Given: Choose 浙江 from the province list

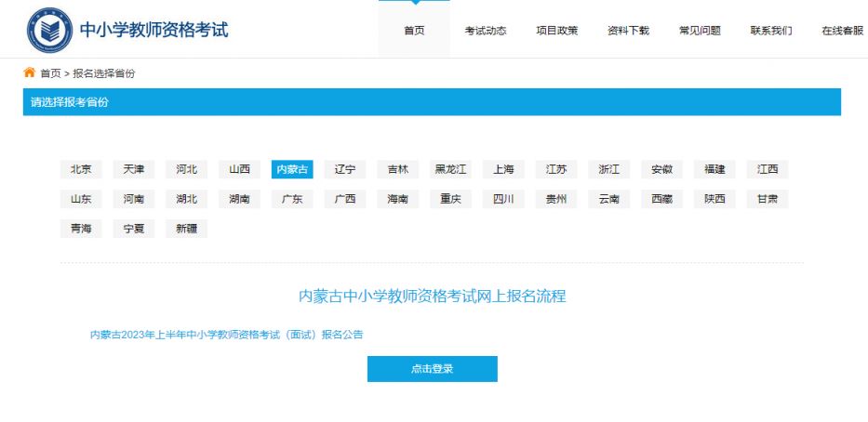Looking at the screenshot, I should [609, 169].
